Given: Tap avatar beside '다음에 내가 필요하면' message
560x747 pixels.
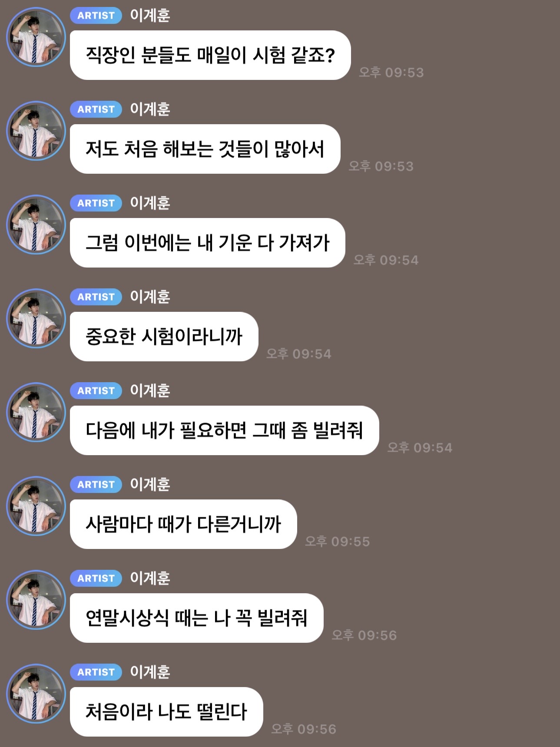Looking at the screenshot, I should [x=36, y=412].
